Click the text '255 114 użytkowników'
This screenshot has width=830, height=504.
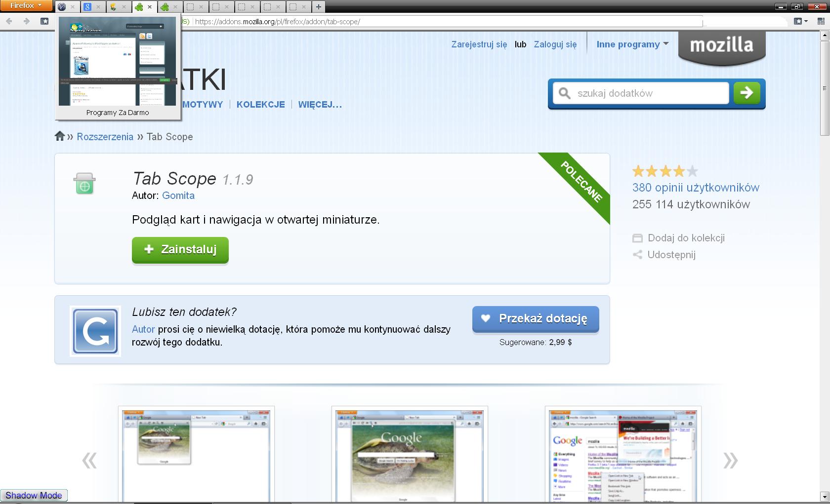point(691,204)
